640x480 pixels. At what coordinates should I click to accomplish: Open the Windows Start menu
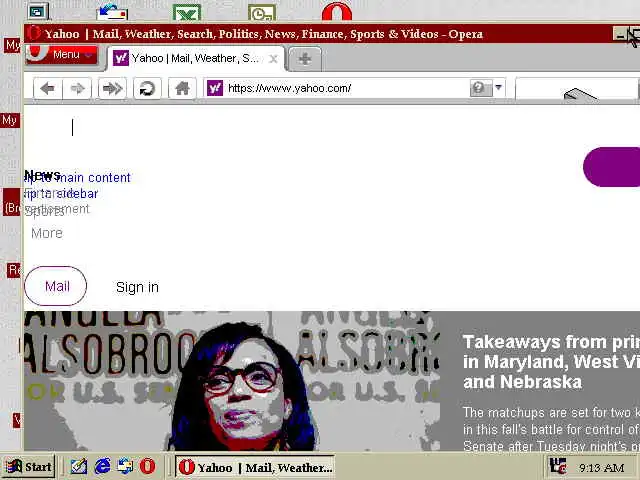(x=29, y=467)
